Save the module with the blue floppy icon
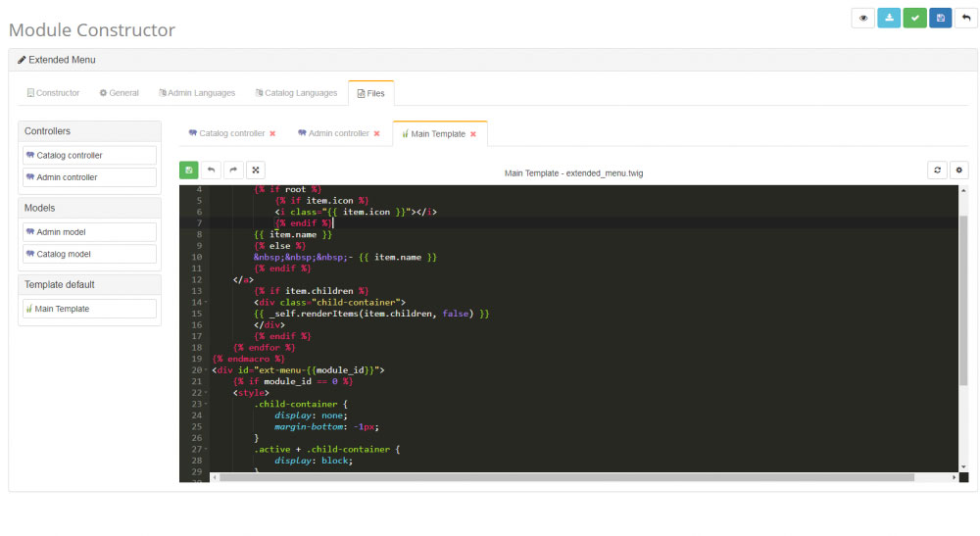The width and height of the screenshot is (980, 536). [940, 18]
